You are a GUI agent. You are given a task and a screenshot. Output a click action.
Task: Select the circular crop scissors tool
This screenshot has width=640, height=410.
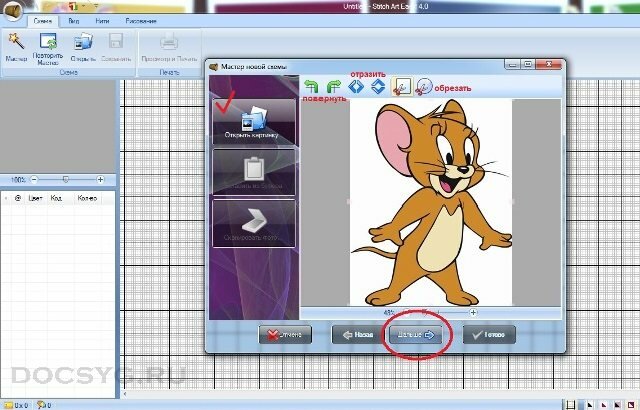[424, 86]
